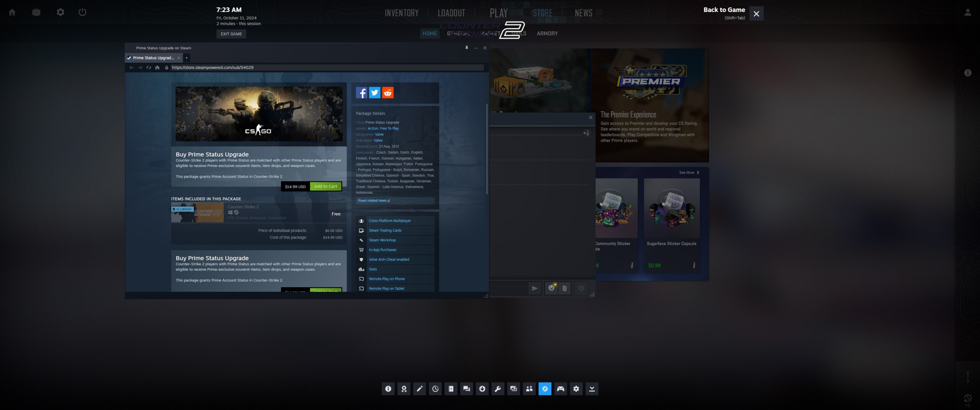Click the attachment paperclip icon in chat
This screenshot has height=410, width=980.
coord(565,288)
